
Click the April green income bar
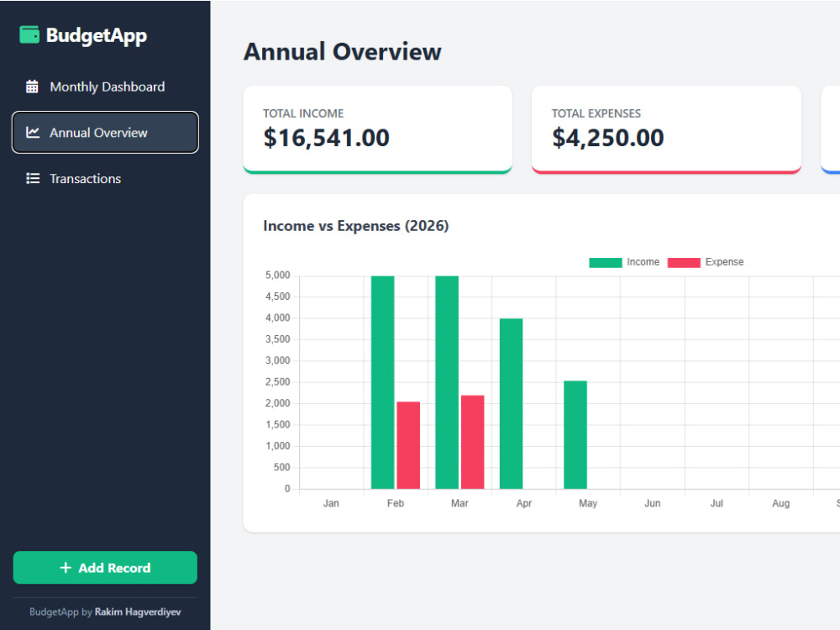511,403
